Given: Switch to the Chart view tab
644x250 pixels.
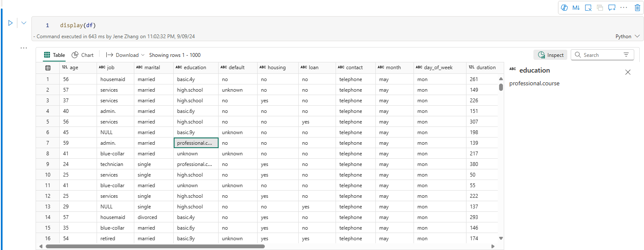Looking at the screenshot, I should point(83,55).
